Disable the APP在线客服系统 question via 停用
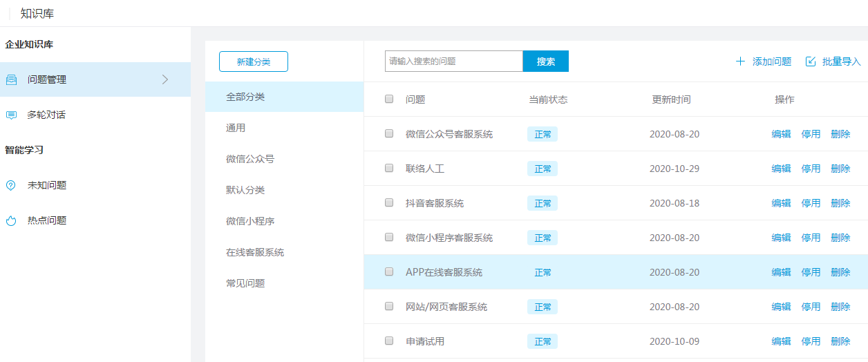Screen dimensions: 868x362 tap(811, 272)
